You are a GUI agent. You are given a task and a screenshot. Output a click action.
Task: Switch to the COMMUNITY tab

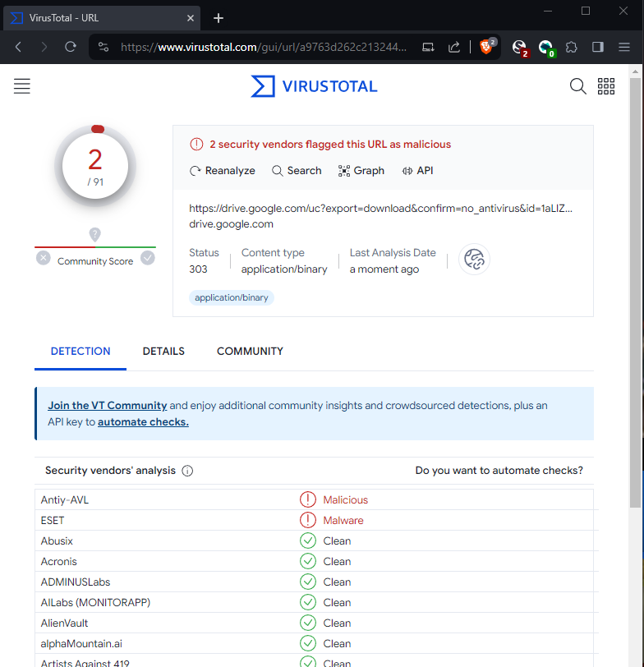[x=250, y=352]
